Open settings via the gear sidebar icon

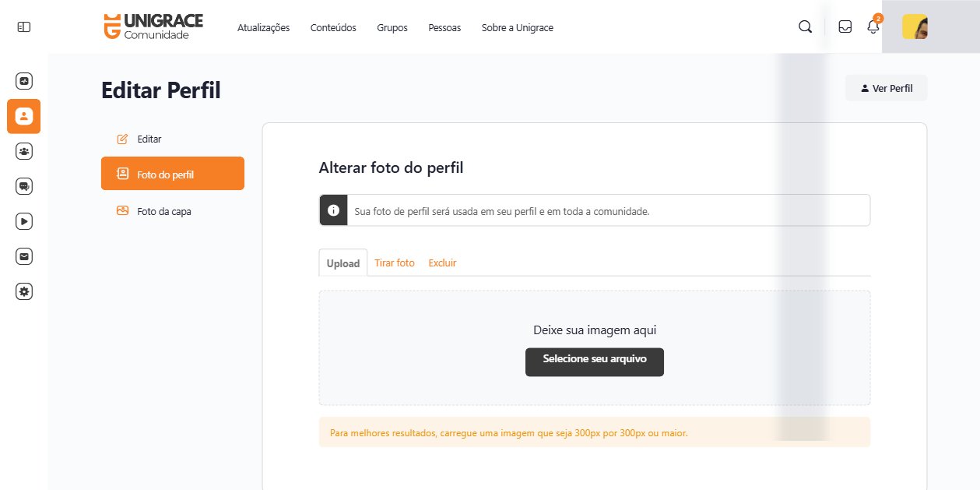(x=23, y=291)
